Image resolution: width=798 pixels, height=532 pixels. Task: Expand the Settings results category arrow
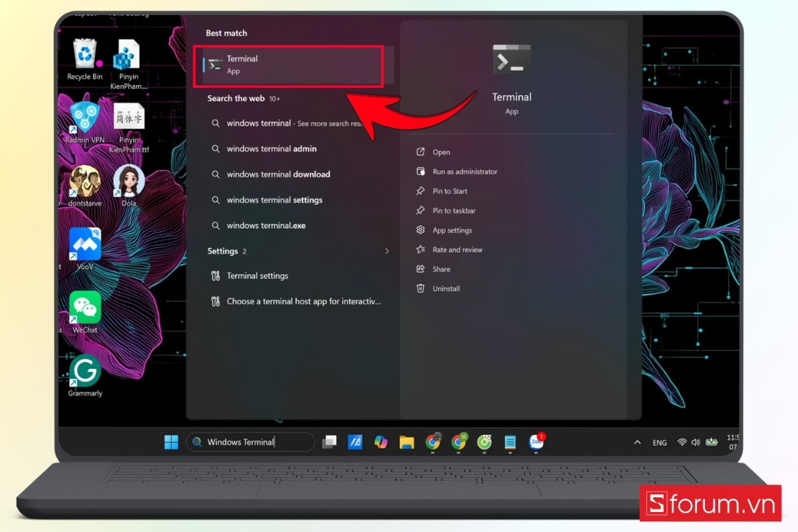387,251
